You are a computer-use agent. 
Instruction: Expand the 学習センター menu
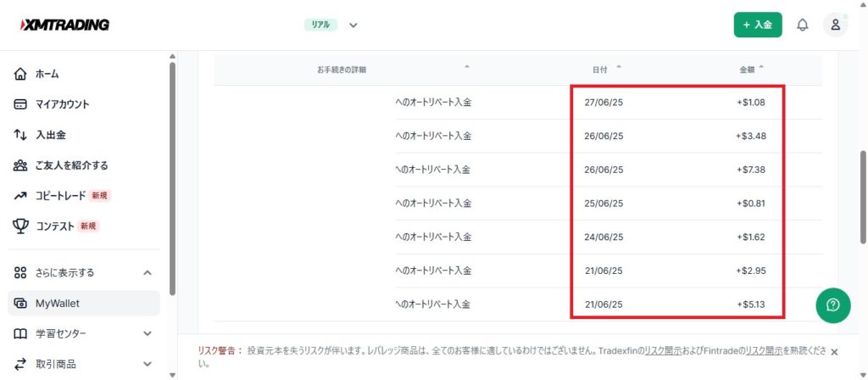(147, 333)
